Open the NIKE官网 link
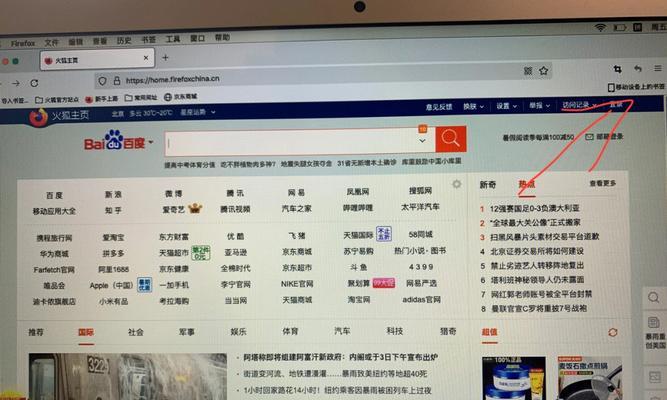 (296, 284)
